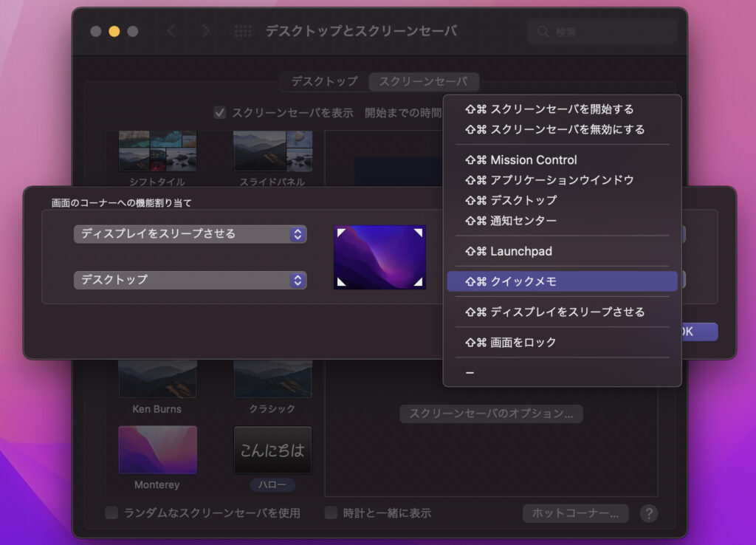Click the forward arrow in the toolbar
This screenshot has height=545, width=756.
206,31
